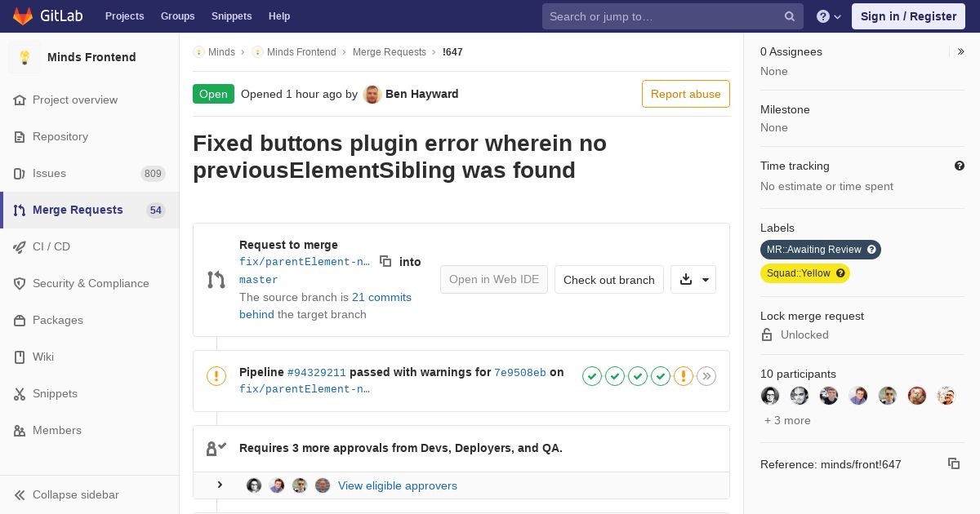980x514 pixels.
Task: Open Security & Compliance in sidebar
Action: (90, 283)
